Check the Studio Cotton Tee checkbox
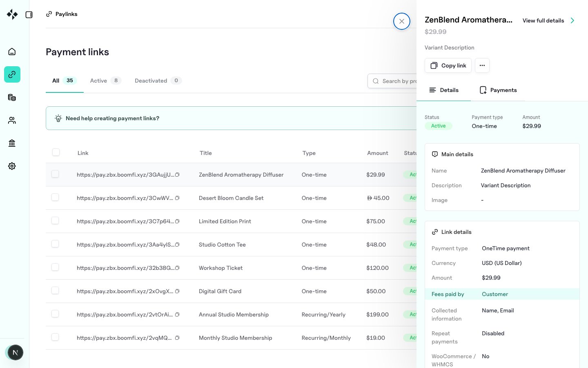 click(x=55, y=244)
